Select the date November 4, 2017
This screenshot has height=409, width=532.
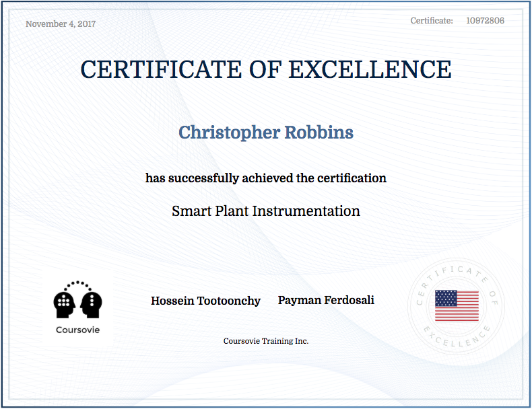tap(61, 24)
